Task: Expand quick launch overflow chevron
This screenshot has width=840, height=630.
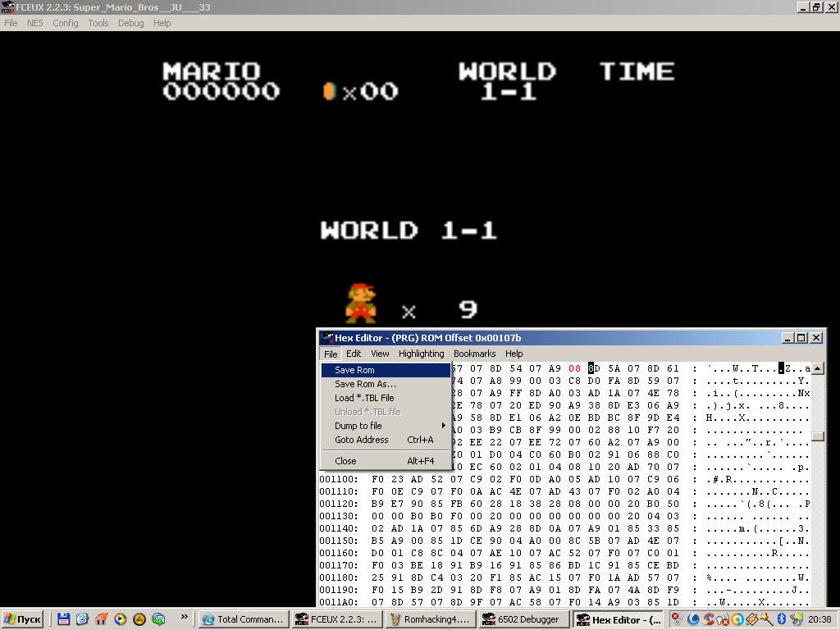Action: pos(184,617)
